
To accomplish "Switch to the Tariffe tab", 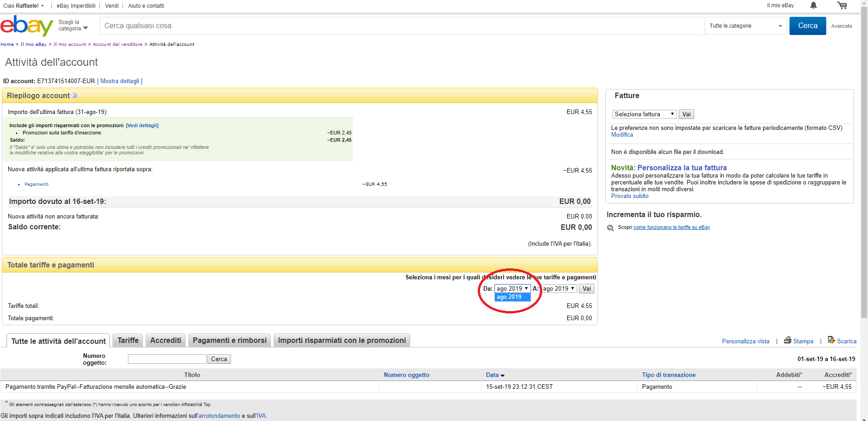I will (128, 340).
